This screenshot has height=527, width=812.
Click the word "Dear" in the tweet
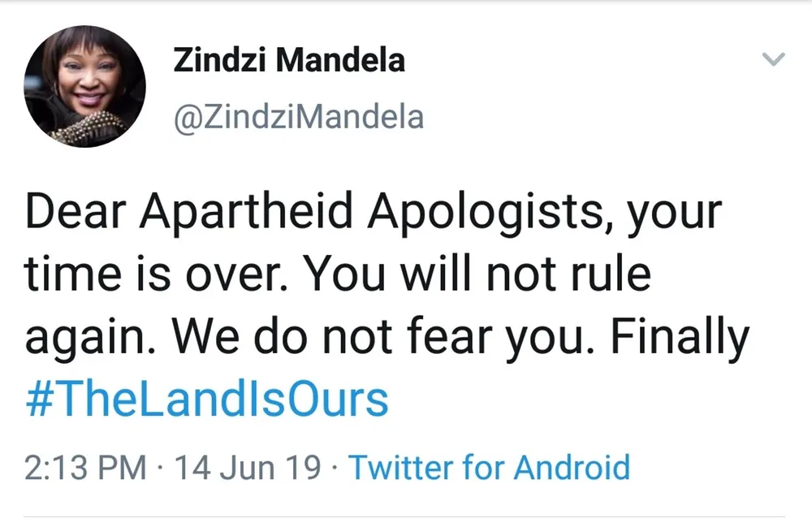pos(77,213)
